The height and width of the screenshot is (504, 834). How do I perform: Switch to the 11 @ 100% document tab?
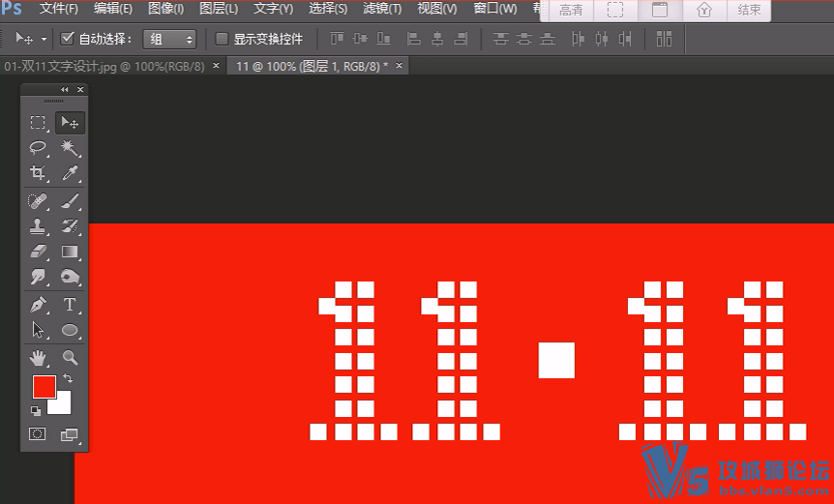(312, 67)
